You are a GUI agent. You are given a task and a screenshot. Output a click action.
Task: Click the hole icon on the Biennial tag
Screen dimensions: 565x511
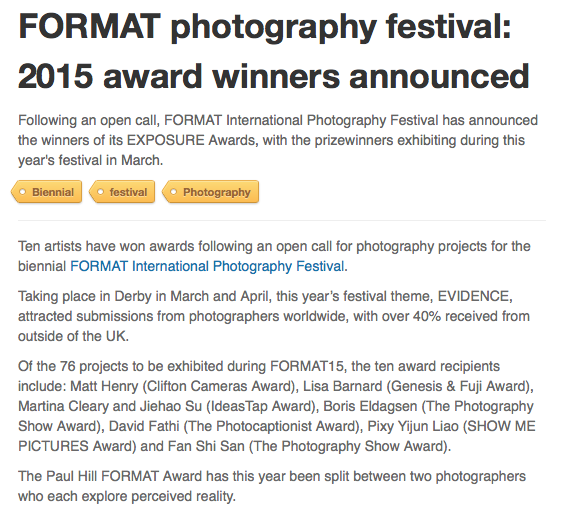[x=23, y=192]
